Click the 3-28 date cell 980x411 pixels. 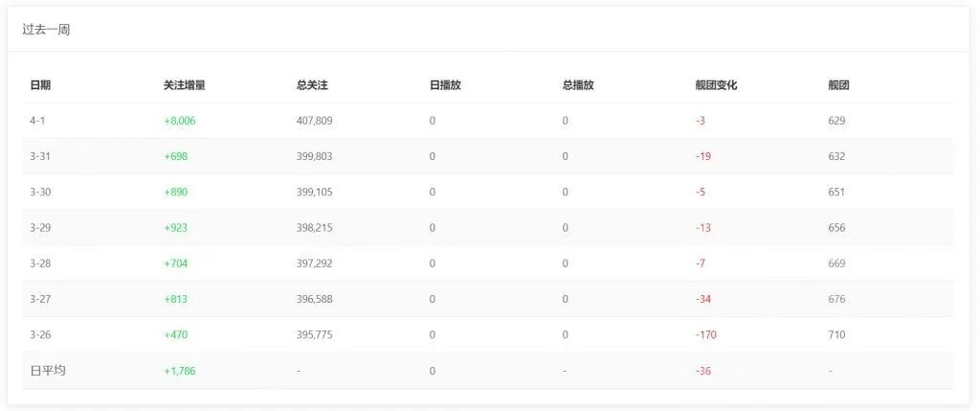(x=40, y=263)
